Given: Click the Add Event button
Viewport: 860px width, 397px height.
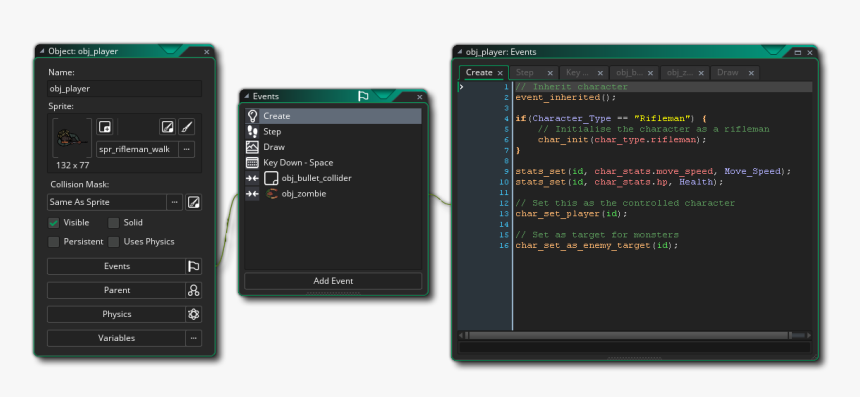Looking at the screenshot, I should (333, 281).
